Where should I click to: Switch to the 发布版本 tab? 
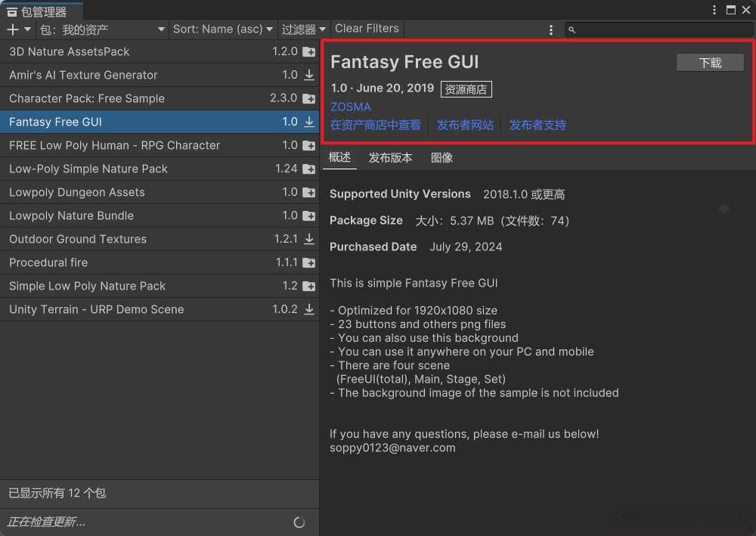tap(391, 158)
